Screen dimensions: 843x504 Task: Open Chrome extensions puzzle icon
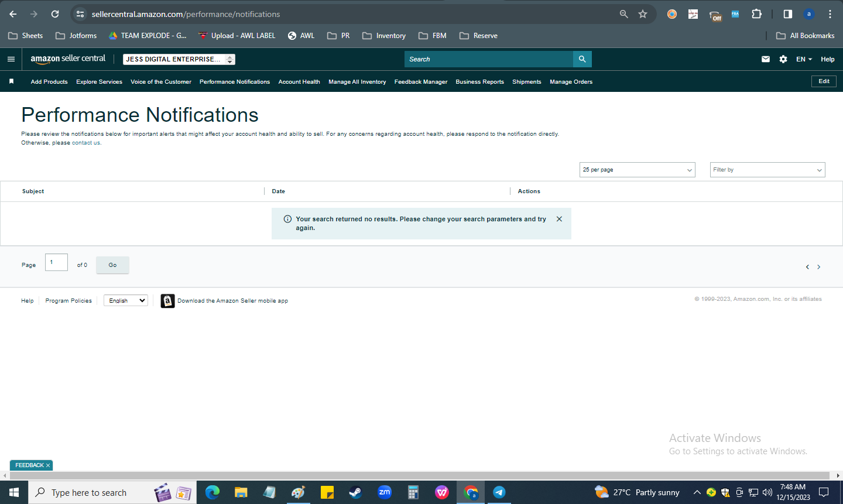(x=756, y=14)
